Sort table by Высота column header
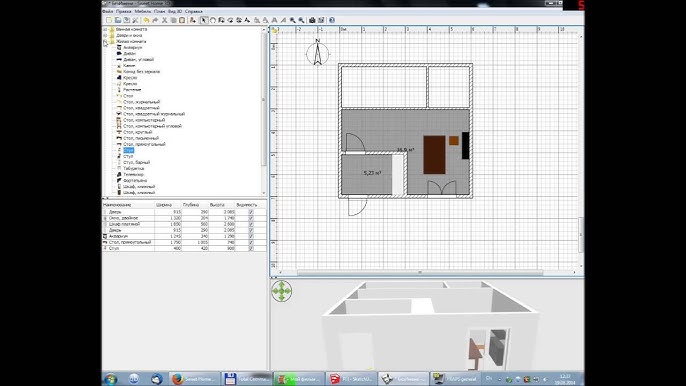The image size is (686, 386). click(x=222, y=205)
